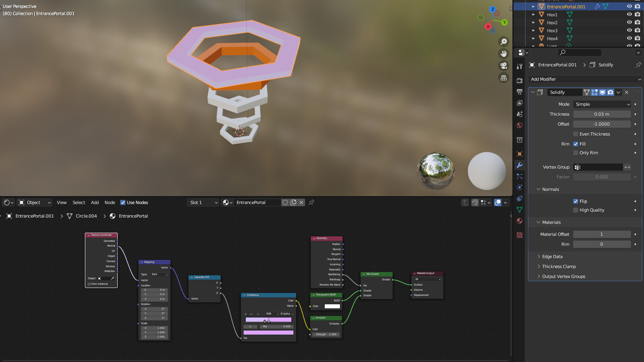This screenshot has height=362, width=644.
Task: Open the Modifier Properties wrench tab
Action: [x=520, y=165]
